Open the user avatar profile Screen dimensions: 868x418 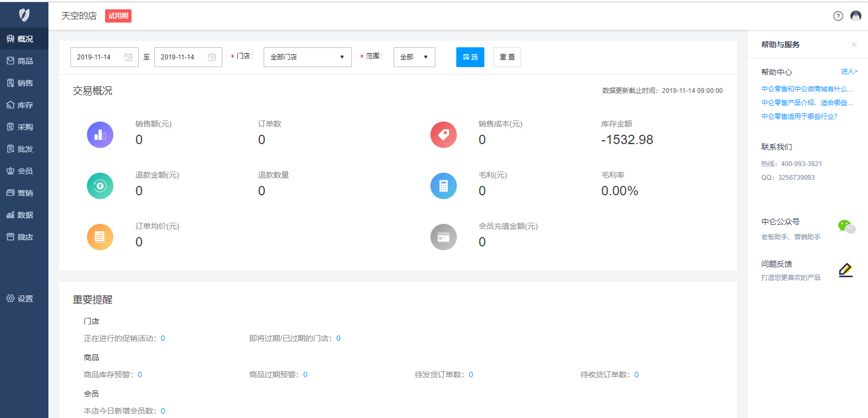tap(855, 16)
